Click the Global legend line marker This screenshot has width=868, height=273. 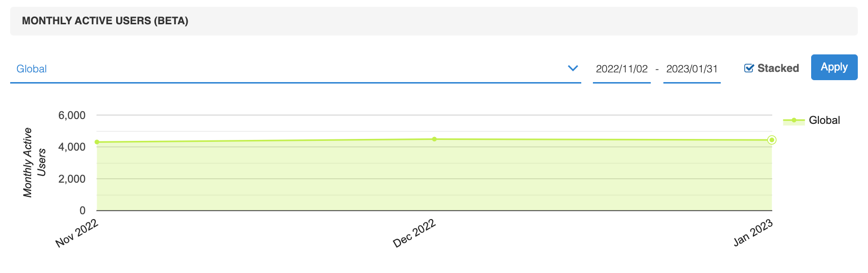[794, 120]
